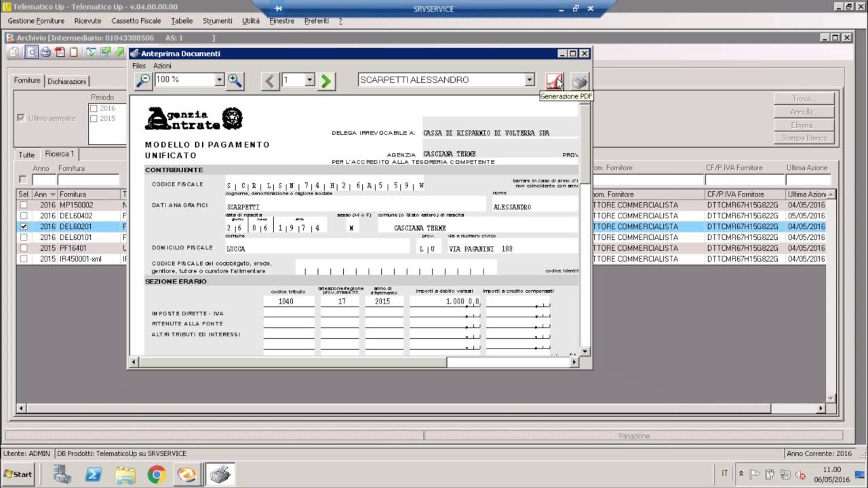
Task: Open the Ricevute menu
Action: [87, 21]
